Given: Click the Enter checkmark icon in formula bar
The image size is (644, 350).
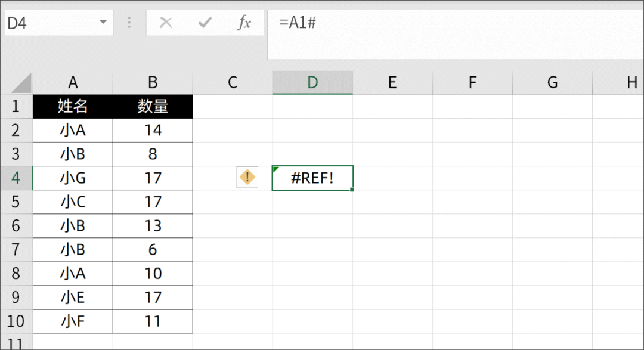Looking at the screenshot, I should tap(206, 23).
